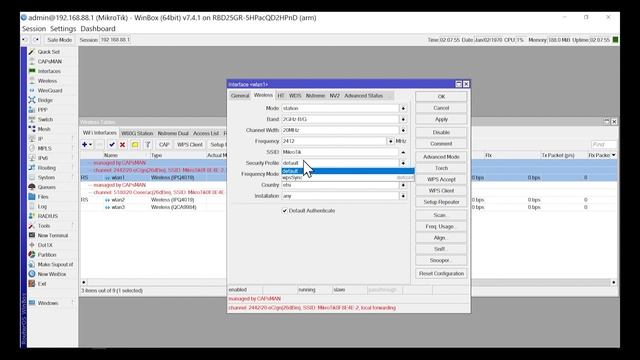Open Mesh sidebar entry
This screenshot has width=640, height=360.
(x=44, y=129)
